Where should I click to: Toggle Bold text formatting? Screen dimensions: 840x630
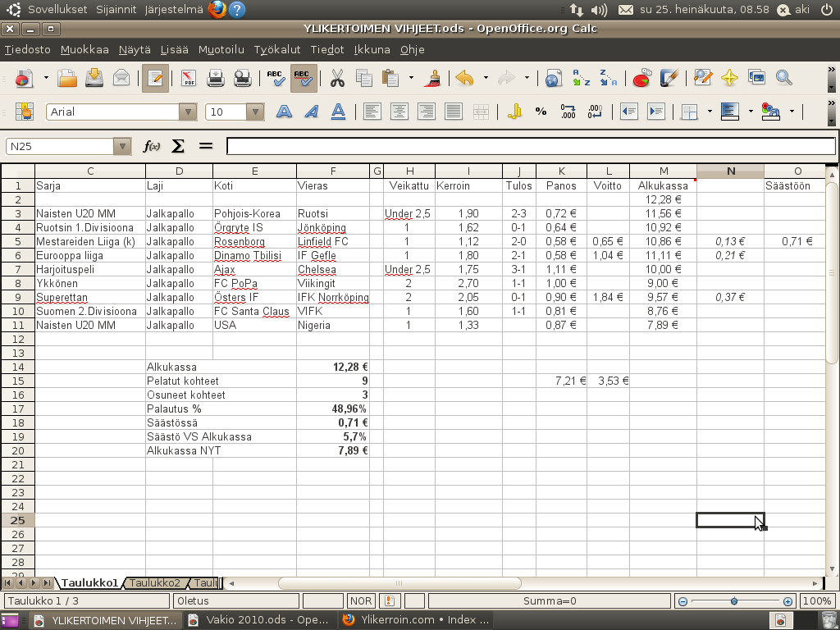coord(284,112)
